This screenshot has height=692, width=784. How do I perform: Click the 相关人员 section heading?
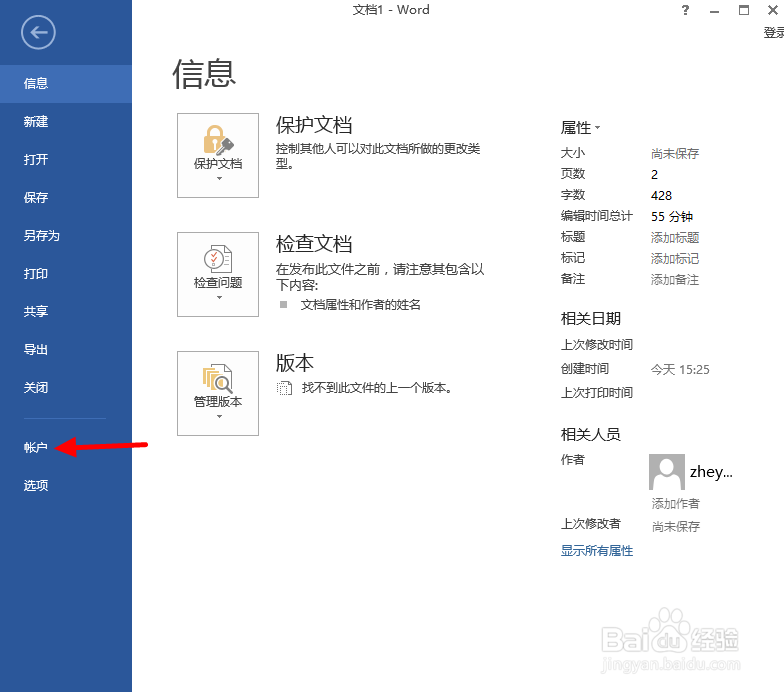[590, 434]
